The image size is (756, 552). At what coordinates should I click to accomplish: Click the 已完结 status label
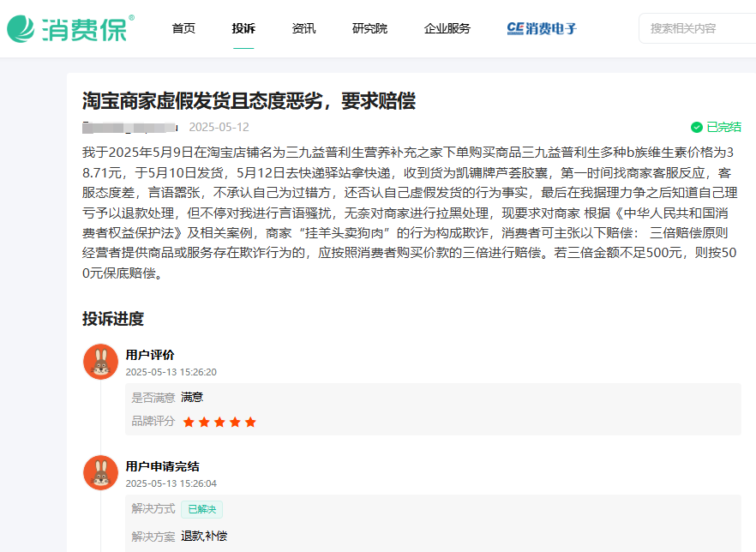point(723,127)
